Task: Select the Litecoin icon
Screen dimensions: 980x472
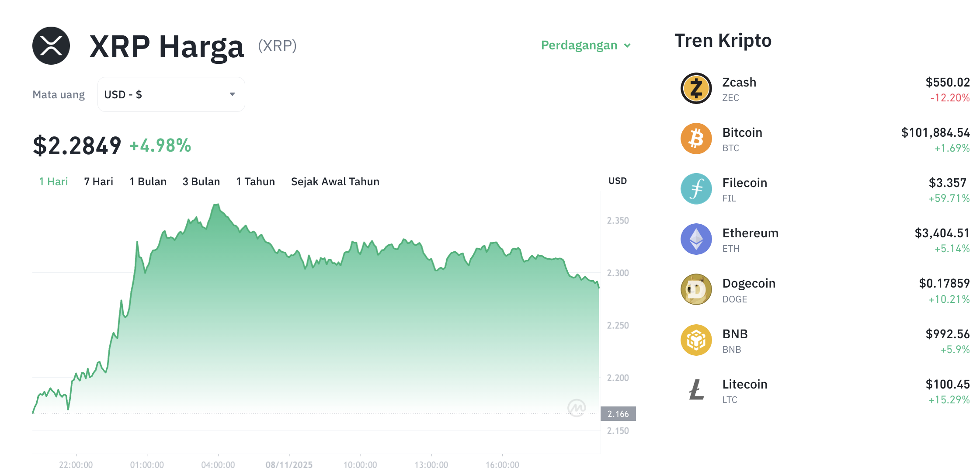Action: tap(696, 390)
